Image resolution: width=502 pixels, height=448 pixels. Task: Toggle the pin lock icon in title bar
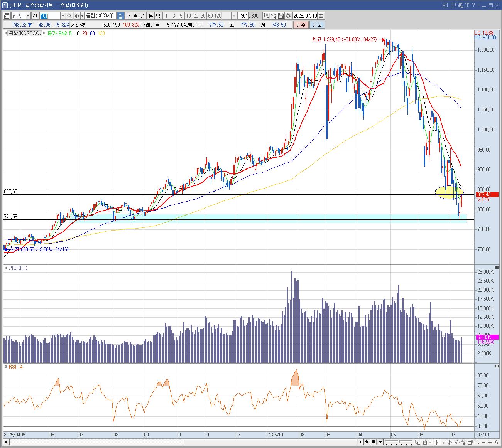461,5
